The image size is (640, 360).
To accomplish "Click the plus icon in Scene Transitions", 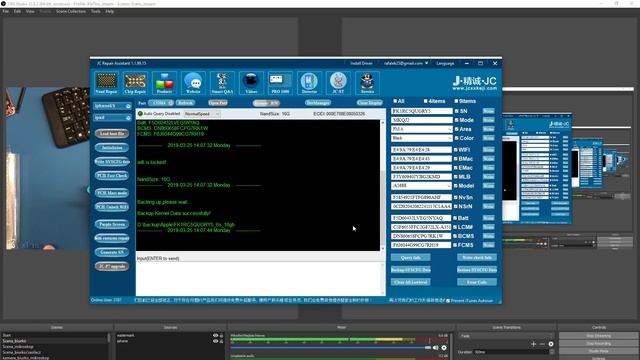I will (x=533, y=344).
